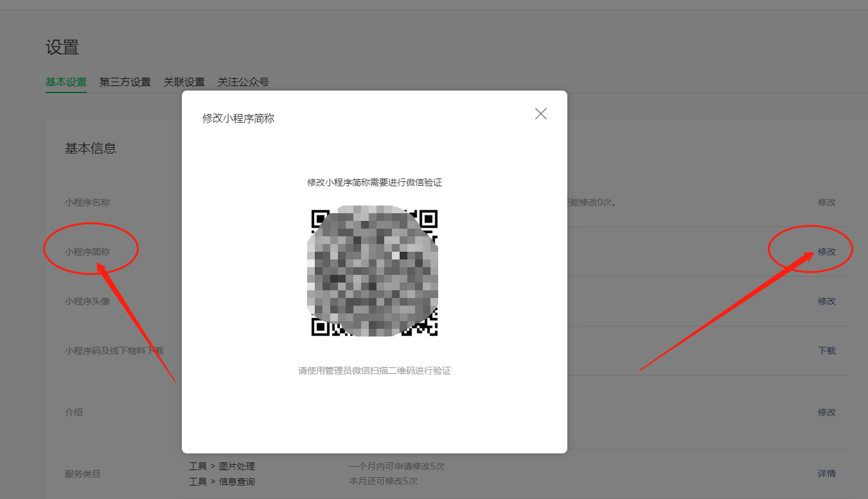The width and height of the screenshot is (868, 499).
Task: Open the 关注公众号 tab
Action: pyautogui.click(x=243, y=82)
